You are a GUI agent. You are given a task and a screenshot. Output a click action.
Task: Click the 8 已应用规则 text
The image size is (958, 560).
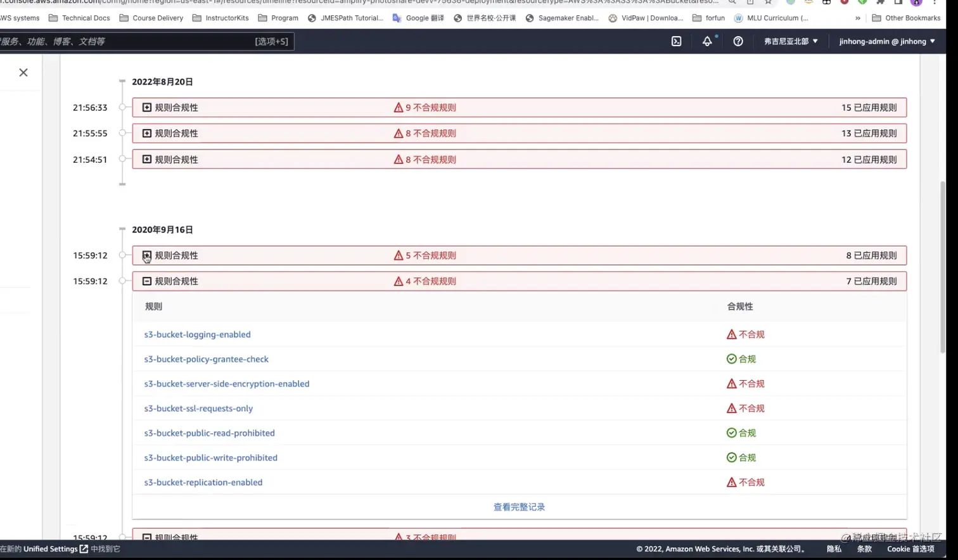[x=871, y=255]
